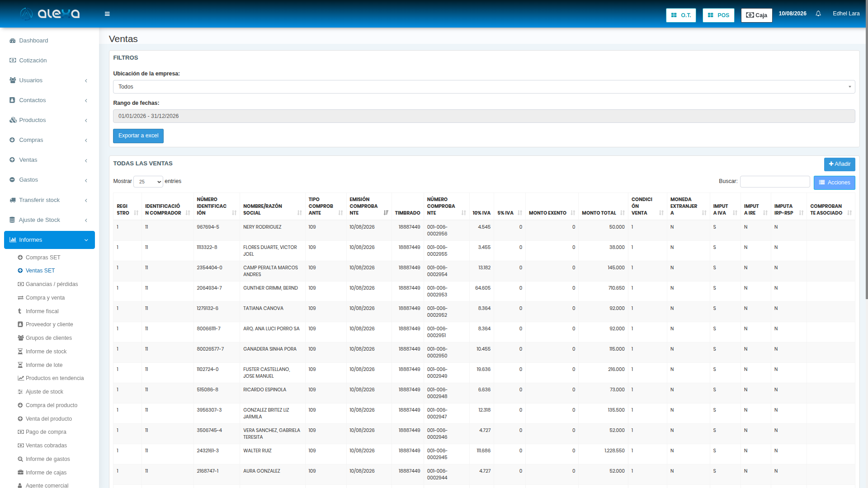Click the Contactos address book icon
The height and width of the screenshot is (488, 868).
click(x=13, y=100)
